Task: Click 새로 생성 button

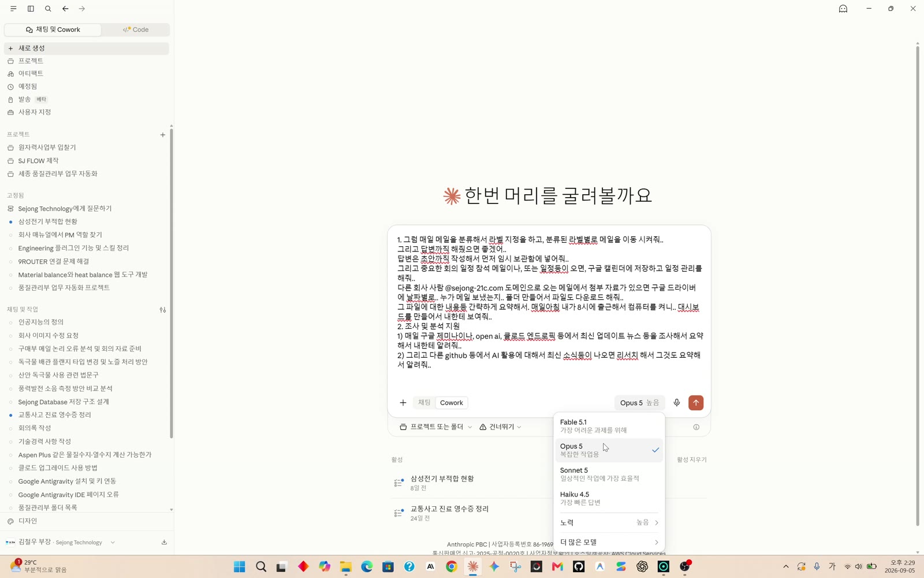Action: point(87,48)
